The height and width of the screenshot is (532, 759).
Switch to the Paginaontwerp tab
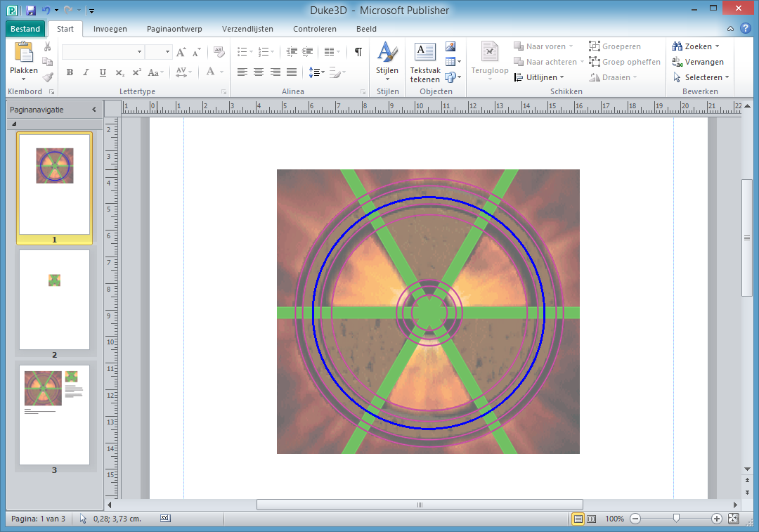[174, 29]
